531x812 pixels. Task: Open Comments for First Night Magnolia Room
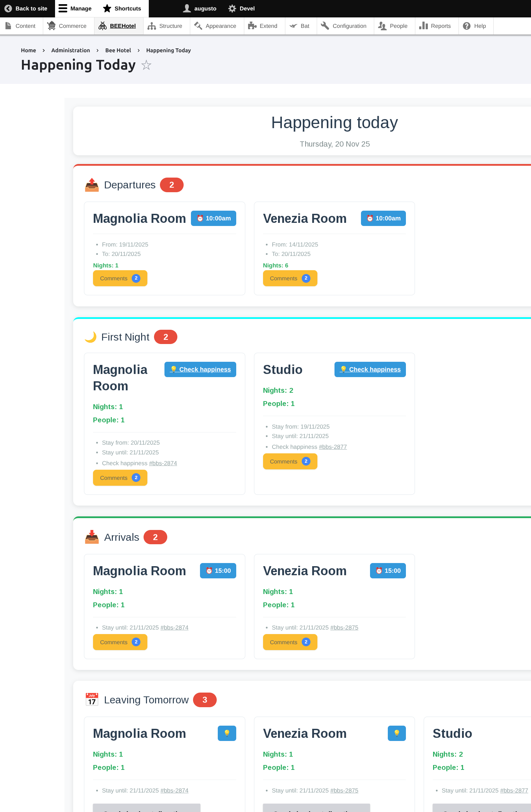(120, 478)
